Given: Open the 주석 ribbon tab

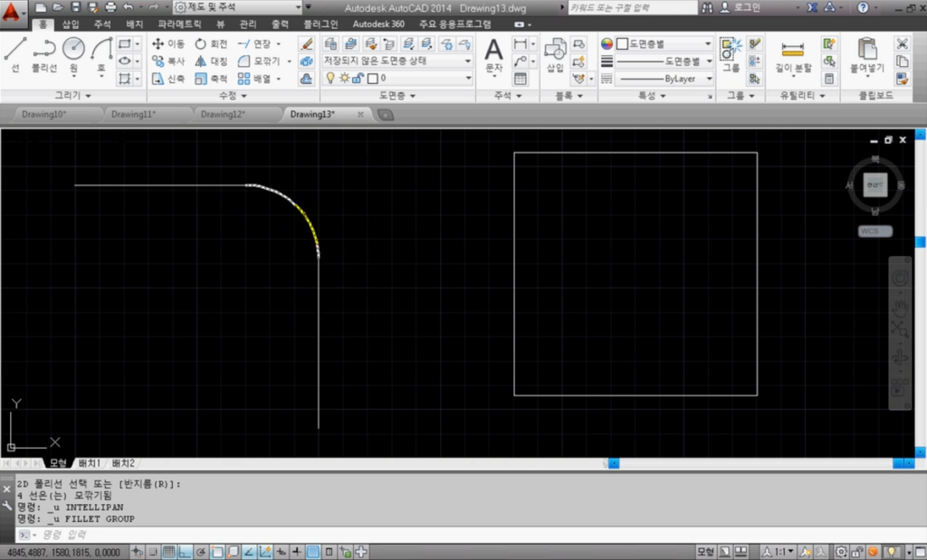Looking at the screenshot, I should coord(102,24).
